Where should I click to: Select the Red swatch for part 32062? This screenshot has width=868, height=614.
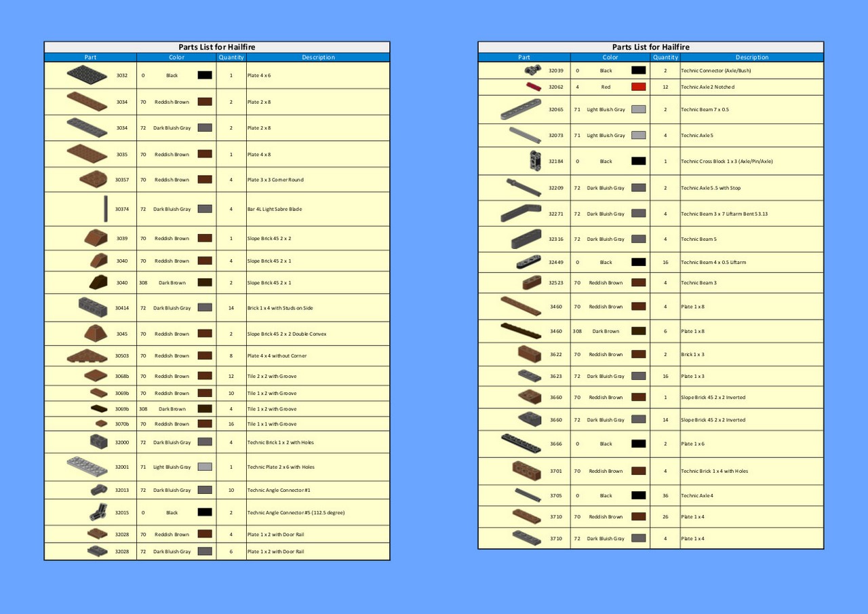(x=638, y=87)
